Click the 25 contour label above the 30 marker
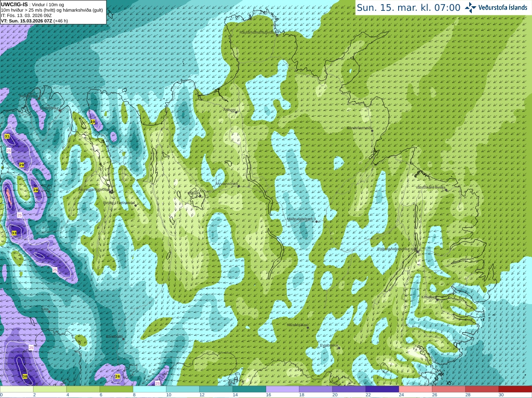Viewport: 532px width, 398px height. pos(31,347)
